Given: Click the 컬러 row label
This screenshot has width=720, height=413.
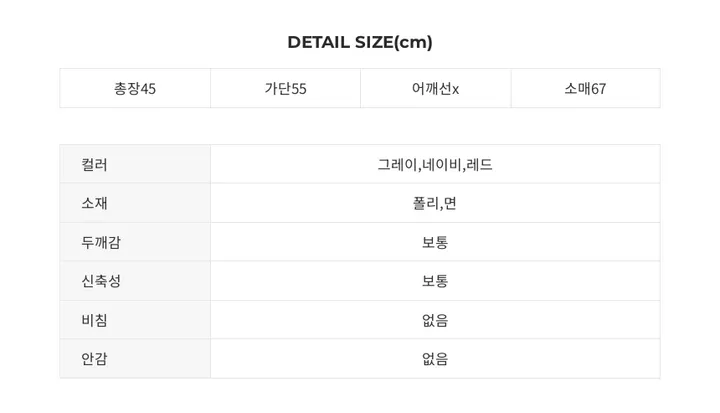Looking at the screenshot, I should 94,164.
